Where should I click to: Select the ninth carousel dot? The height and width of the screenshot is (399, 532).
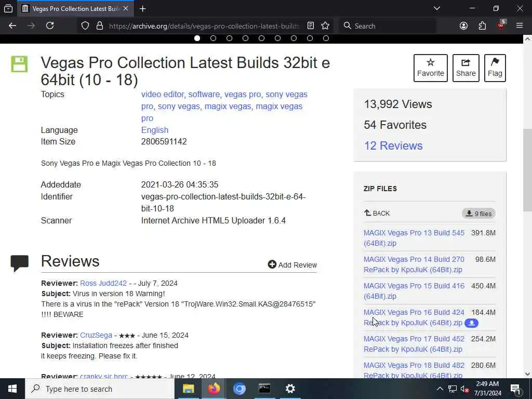(326, 38)
